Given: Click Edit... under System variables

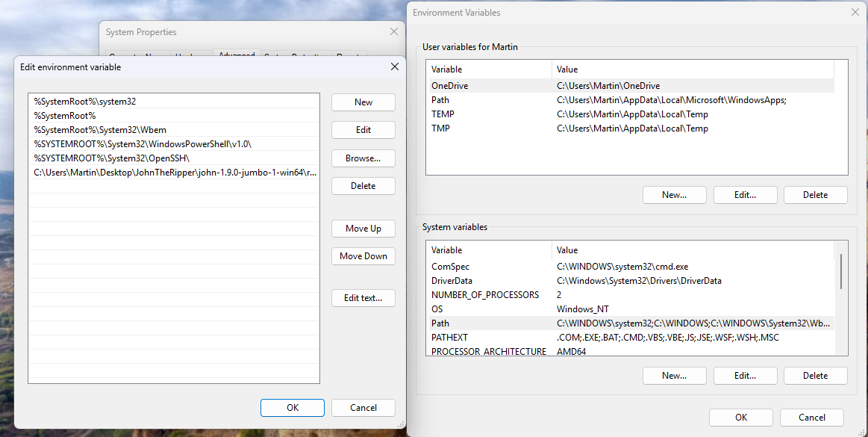Looking at the screenshot, I should (x=745, y=376).
